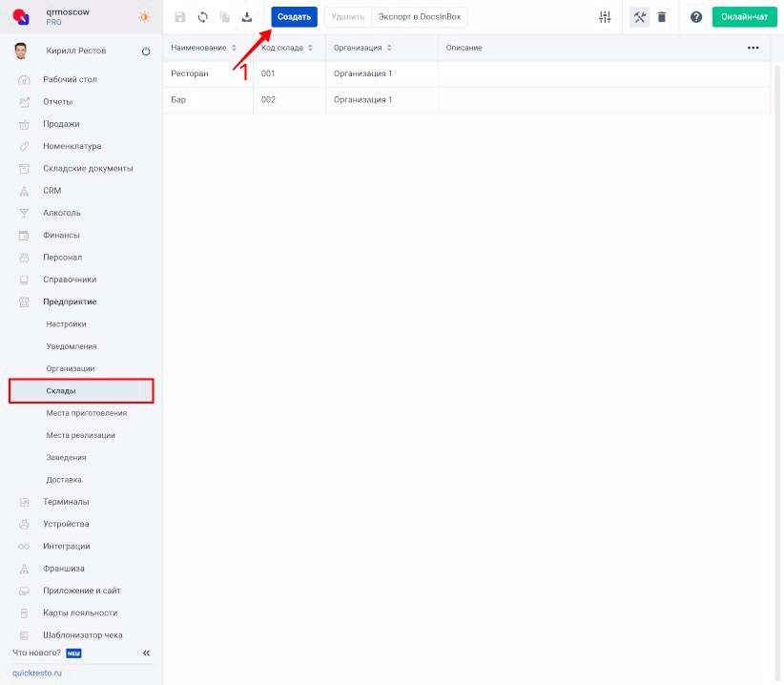
Task: Open Терминалы menu item
Action: click(x=66, y=502)
